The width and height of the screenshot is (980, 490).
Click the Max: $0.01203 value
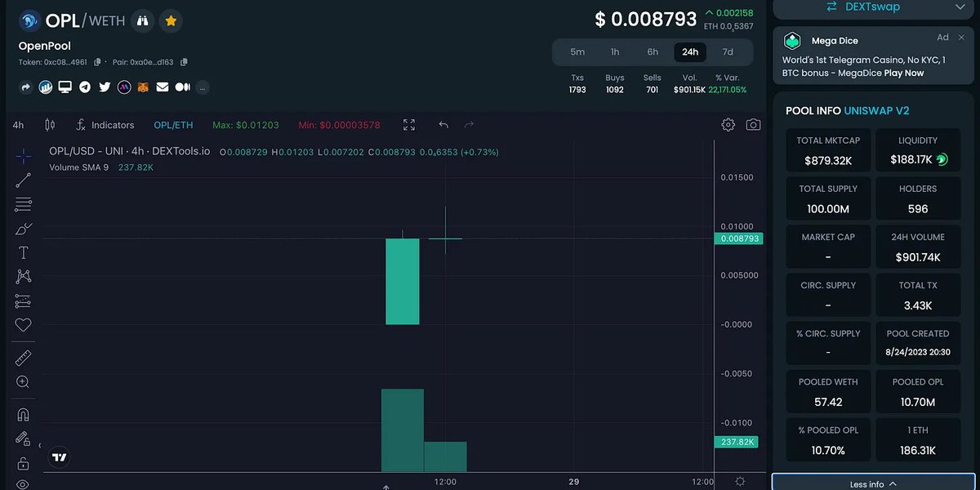tap(245, 125)
